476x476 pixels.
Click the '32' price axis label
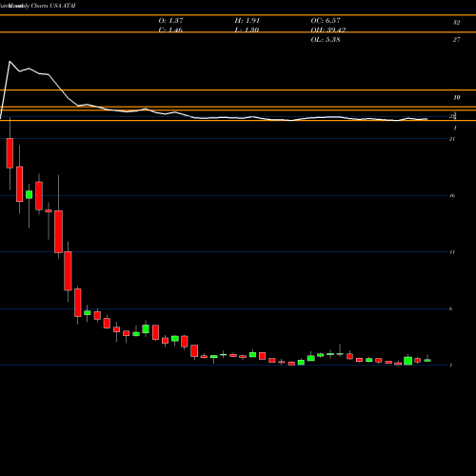456,23
